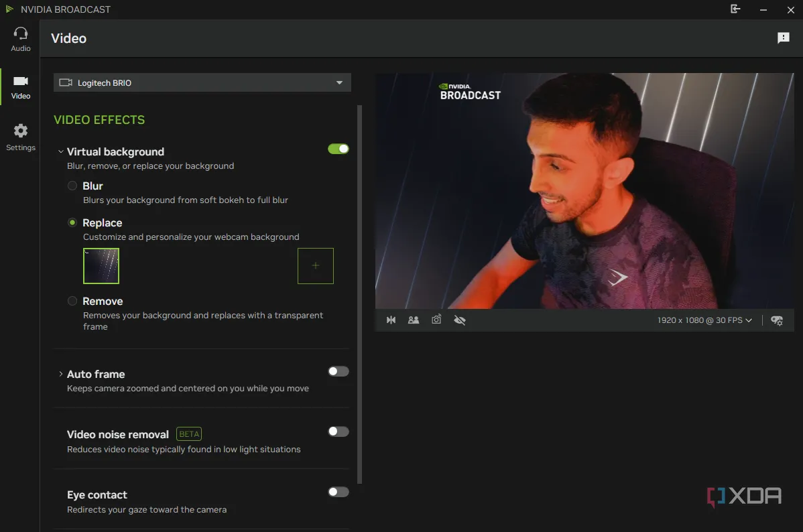803x532 pixels.
Task: Select the Blur background option
Action: click(x=72, y=186)
